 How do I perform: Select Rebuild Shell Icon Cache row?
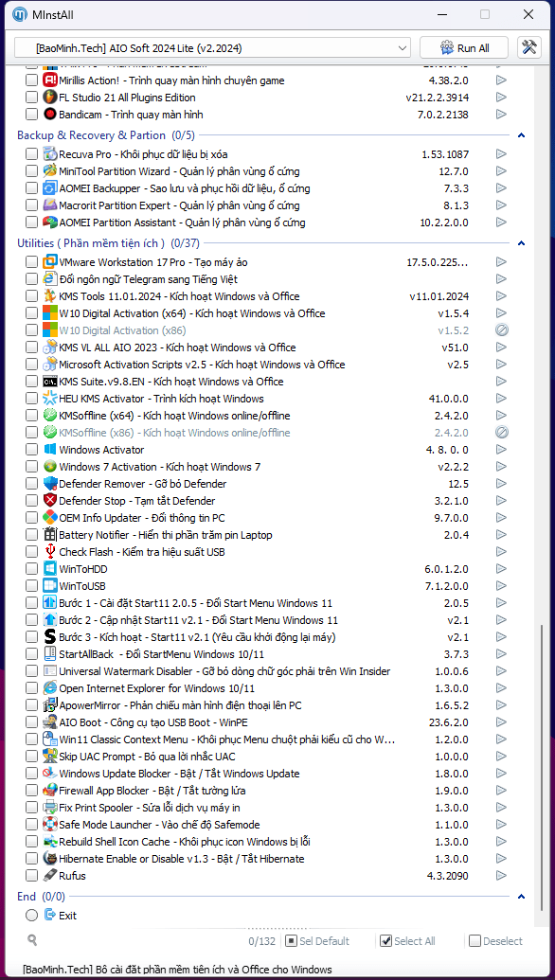185,841
